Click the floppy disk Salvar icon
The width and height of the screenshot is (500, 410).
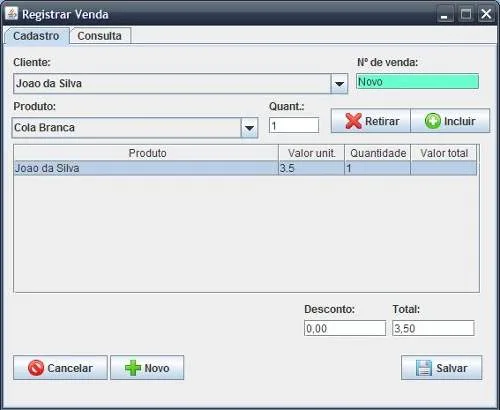click(x=424, y=368)
